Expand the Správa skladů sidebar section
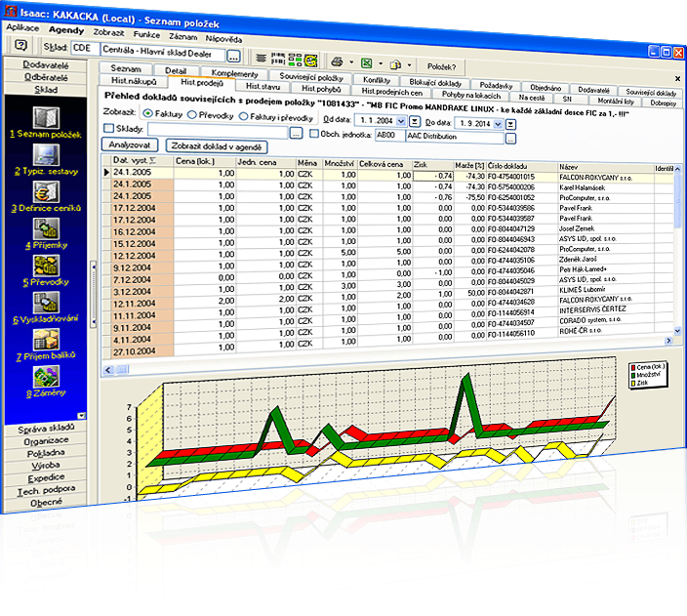The height and width of the screenshot is (616, 687). [x=45, y=428]
